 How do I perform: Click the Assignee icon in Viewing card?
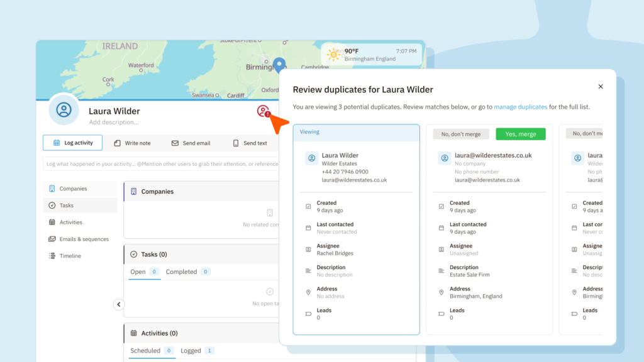point(308,250)
